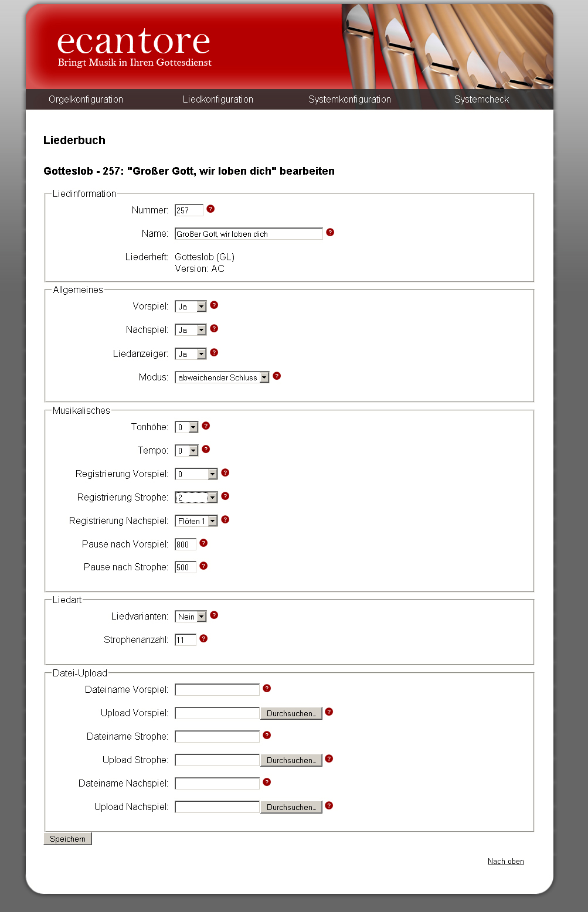Click Durchsuchen button for Upload Vorspiel

point(291,713)
